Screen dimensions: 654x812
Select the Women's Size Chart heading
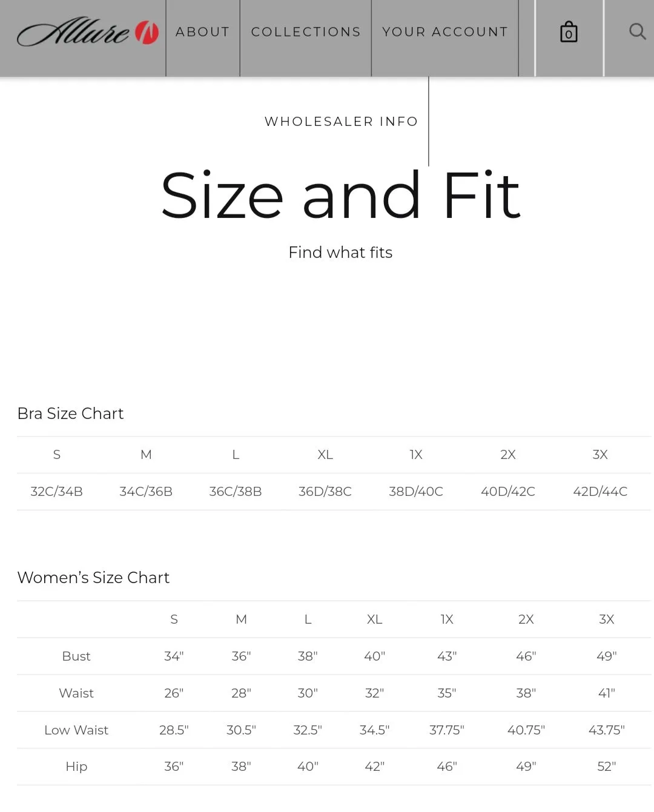pos(93,578)
